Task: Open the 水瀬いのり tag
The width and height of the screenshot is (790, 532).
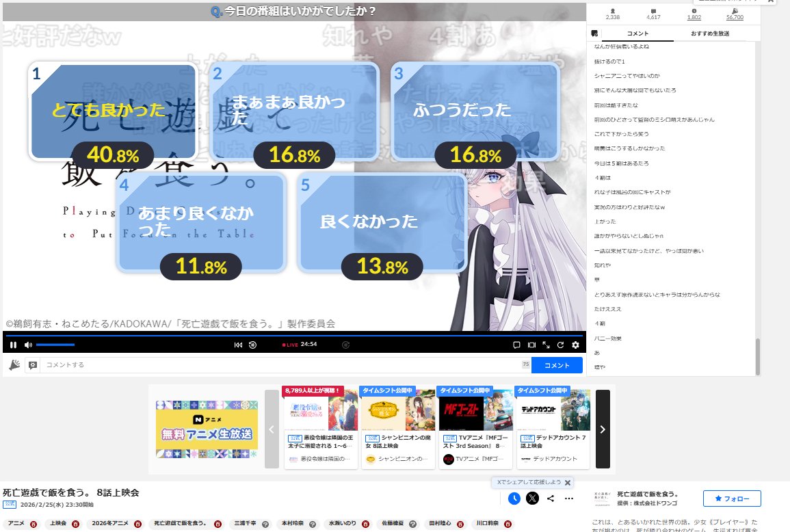Action: click(x=342, y=523)
